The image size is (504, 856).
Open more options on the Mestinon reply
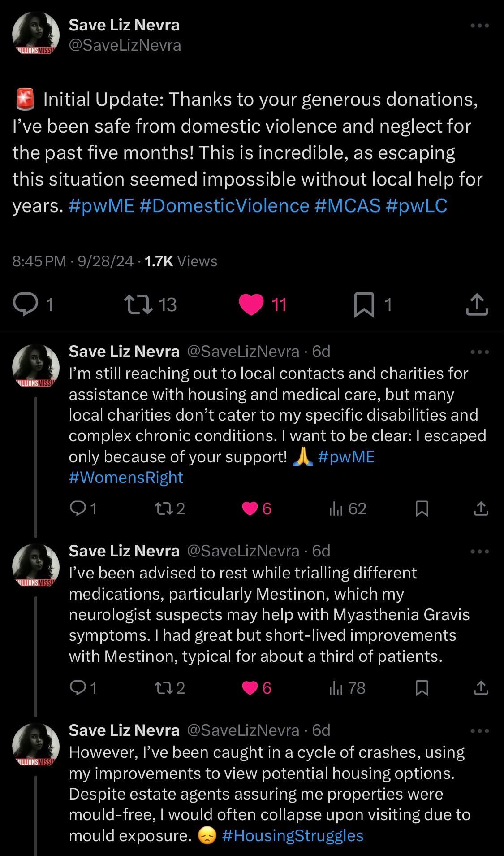480,552
